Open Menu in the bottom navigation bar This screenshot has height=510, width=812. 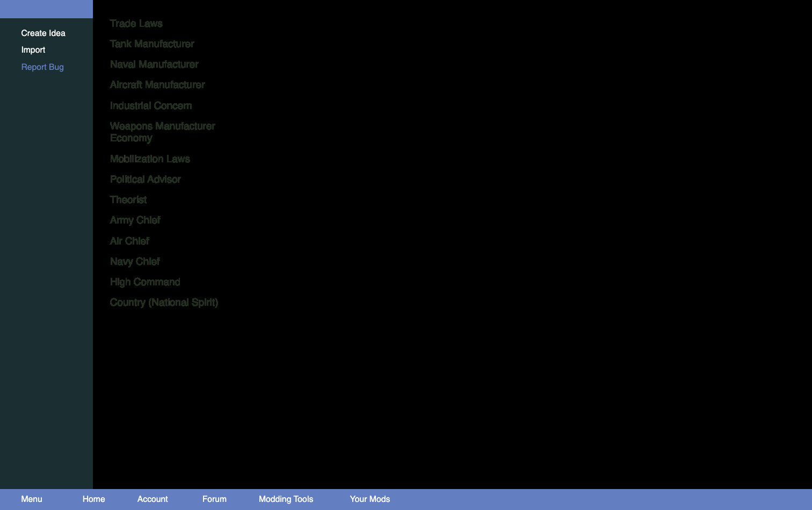32,499
